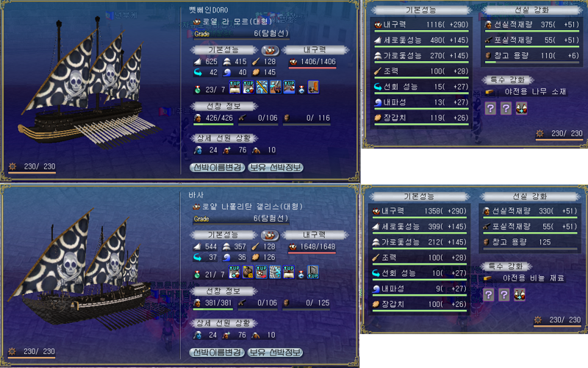Select the 기본성능 header in the upper-right stats panel
This screenshot has width=588, height=368.
(x=421, y=10)
